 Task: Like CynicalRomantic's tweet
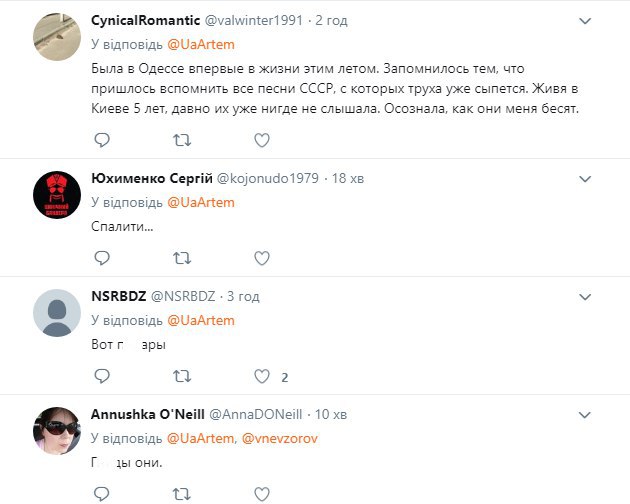[262, 139]
